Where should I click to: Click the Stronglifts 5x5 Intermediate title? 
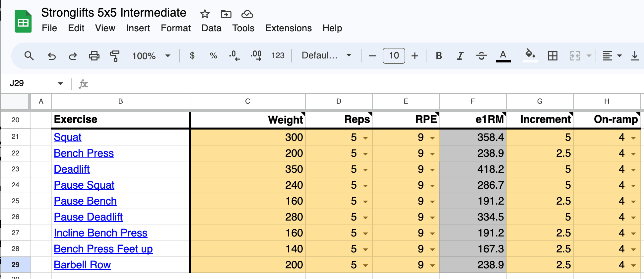tap(114, 13)
